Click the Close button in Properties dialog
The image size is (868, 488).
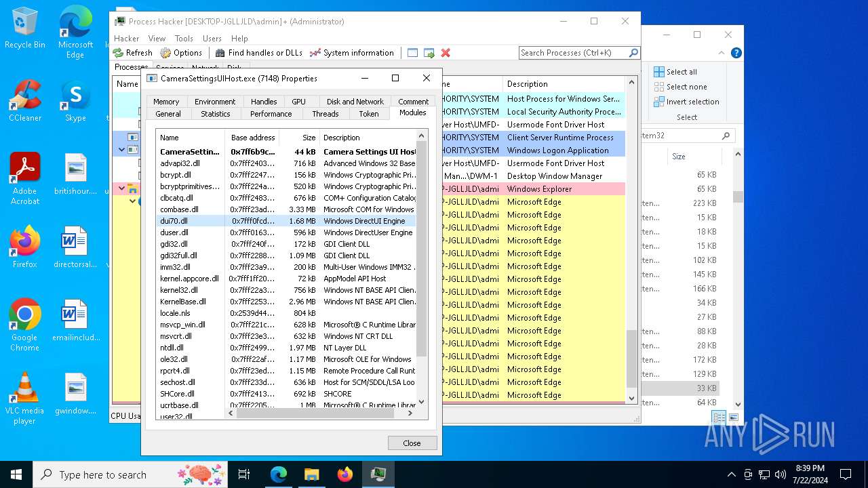tap(412, 443)
